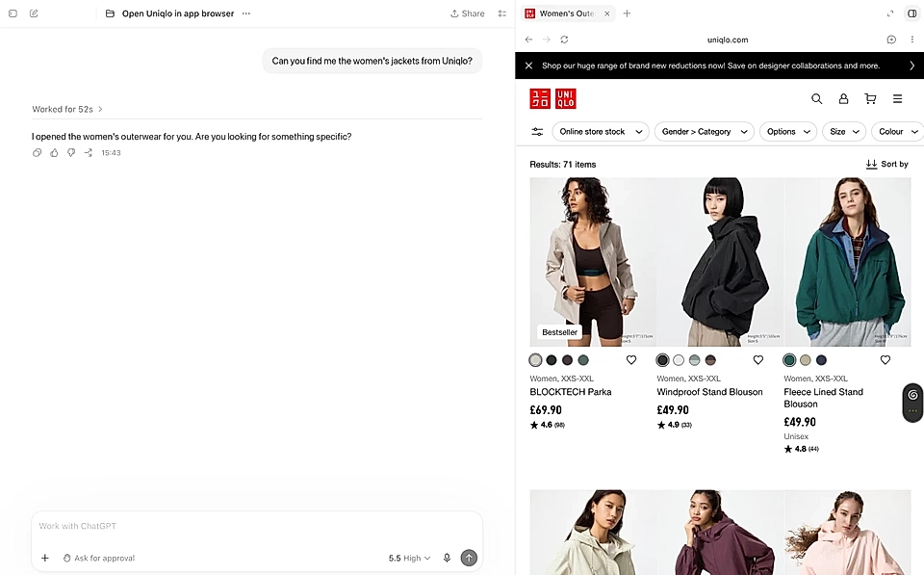Click the floating spiral widget on page edge
This screenshot has width=924, height=575.
[x=912, y=403]
